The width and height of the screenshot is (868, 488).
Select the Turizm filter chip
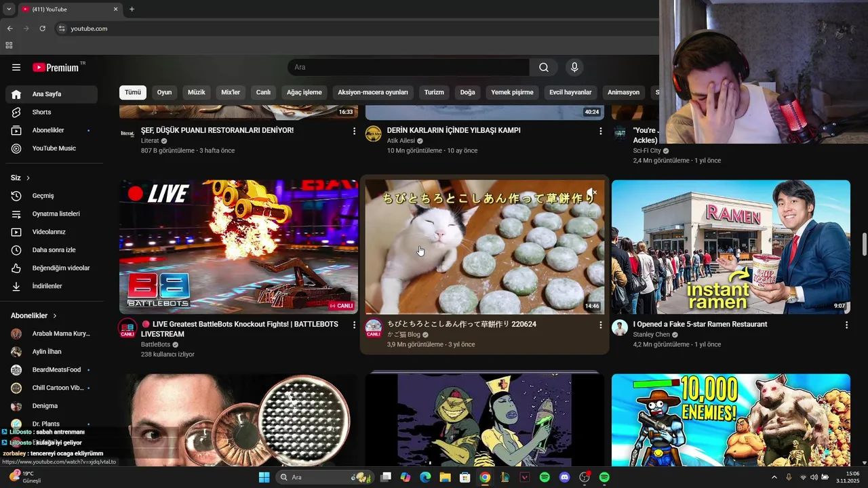tap(434, 92)
